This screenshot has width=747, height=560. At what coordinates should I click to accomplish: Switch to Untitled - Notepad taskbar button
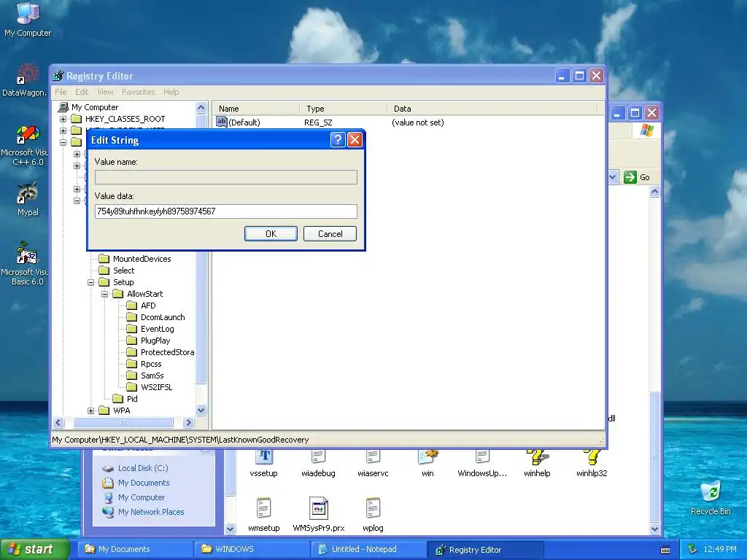[x=368, y=549]
